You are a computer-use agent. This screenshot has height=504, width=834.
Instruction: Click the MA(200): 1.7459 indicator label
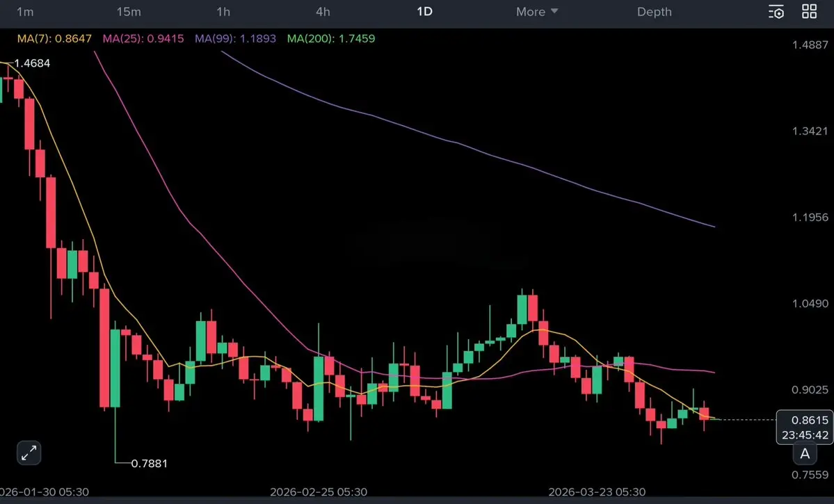(331, 38)
